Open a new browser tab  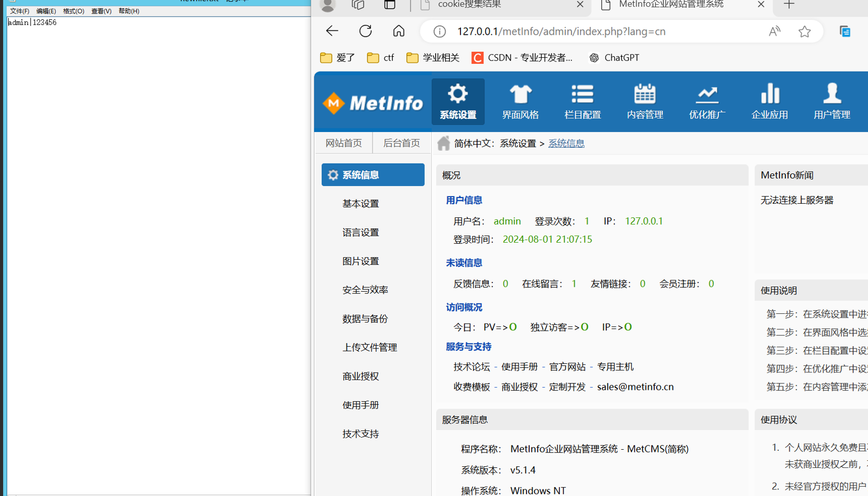click(x=789, y=5)
